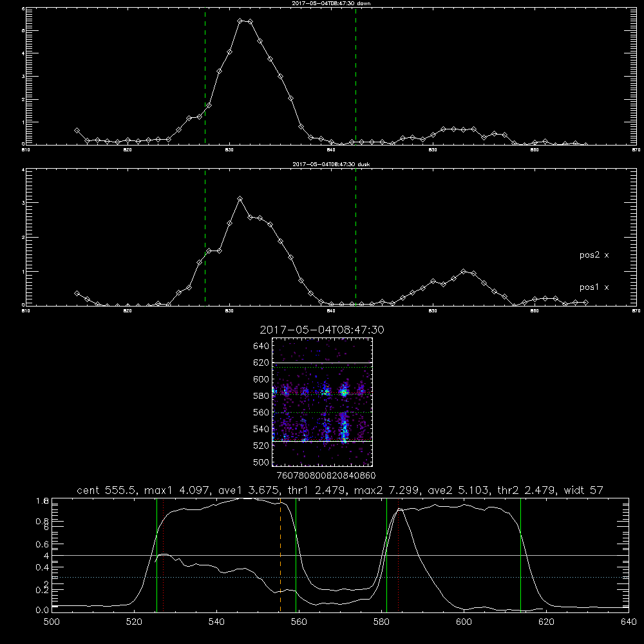Click the blue dotted horizontal threshold line
The image size is (644, 644).
(340, 578)
